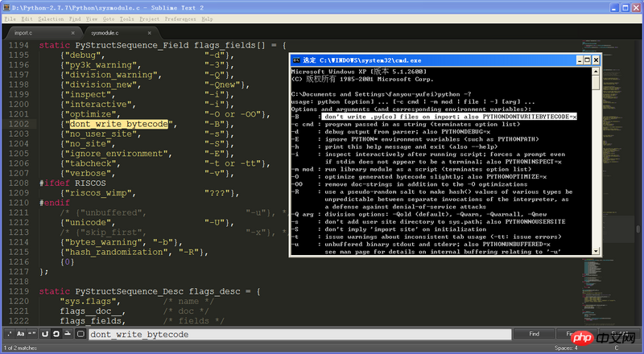Screen dimensions: 644x354
Task: Toggle highlight matches icon in find bar
Action: pos(80,334)
